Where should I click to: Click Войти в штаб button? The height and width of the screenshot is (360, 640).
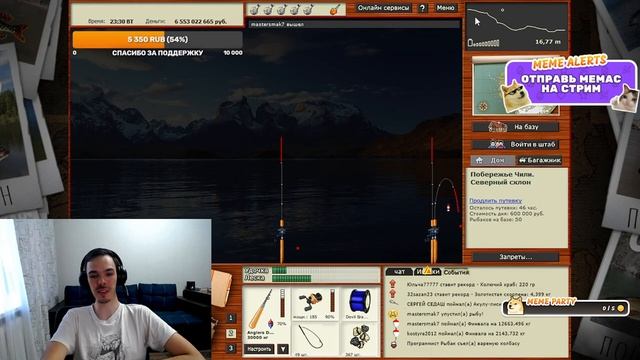pyautogui.click(x=516, y=144)
